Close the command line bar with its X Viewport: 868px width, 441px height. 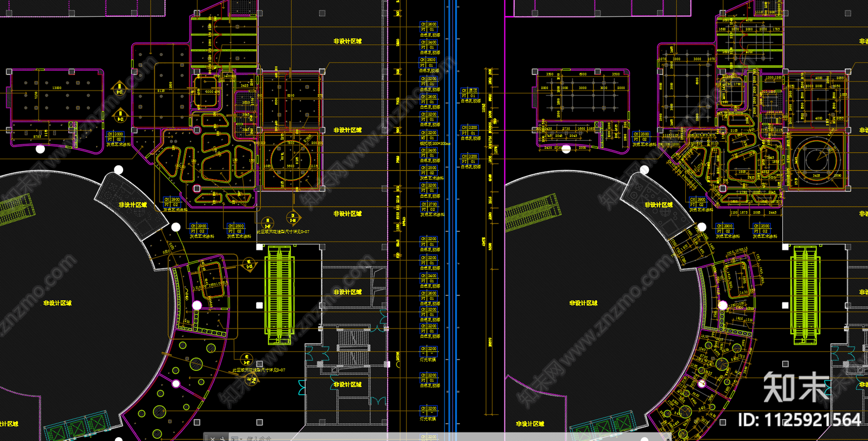213,439
